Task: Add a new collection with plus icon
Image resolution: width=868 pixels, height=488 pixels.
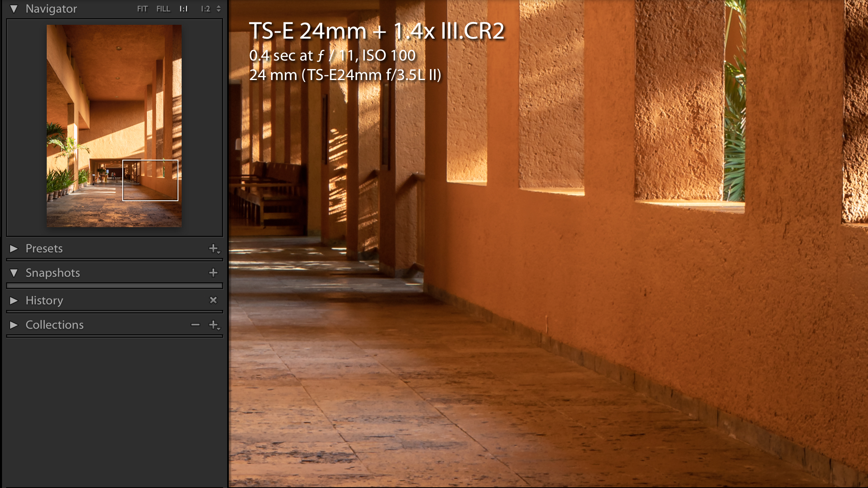Action: 214,325
